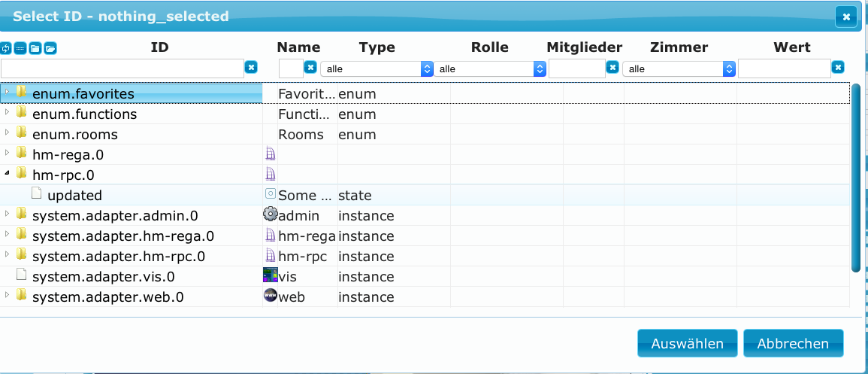This screenshot has width=868, height=374.
Task: Select the system.adapter.vis.0 row
Action: coord(425,276)
